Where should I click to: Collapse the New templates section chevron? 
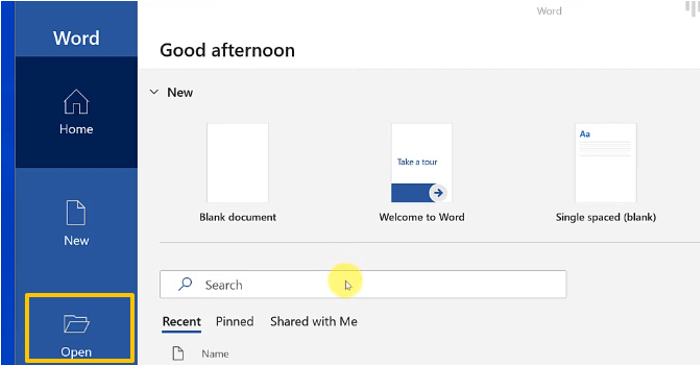pos(154,92)
